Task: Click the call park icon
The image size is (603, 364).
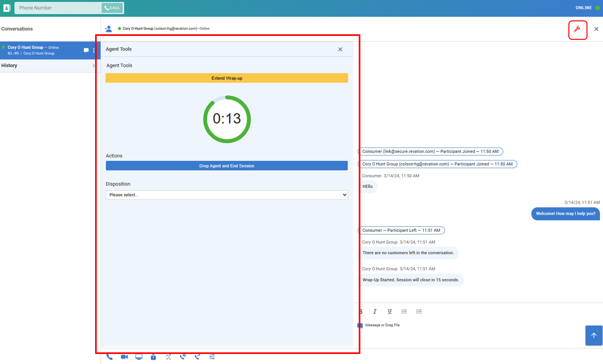Action: coord(183,357)
